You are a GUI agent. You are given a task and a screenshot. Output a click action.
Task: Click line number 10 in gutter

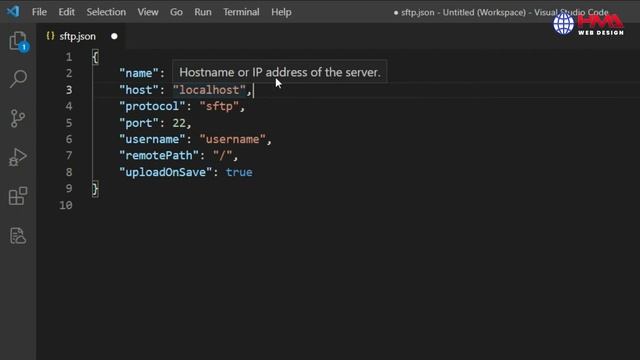point(66,205)
